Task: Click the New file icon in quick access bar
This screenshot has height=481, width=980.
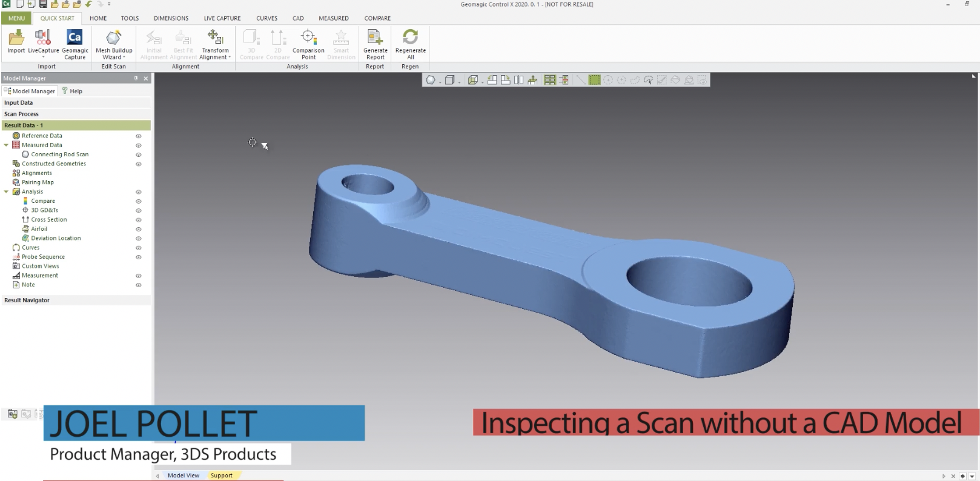Action: pos(20,4)
